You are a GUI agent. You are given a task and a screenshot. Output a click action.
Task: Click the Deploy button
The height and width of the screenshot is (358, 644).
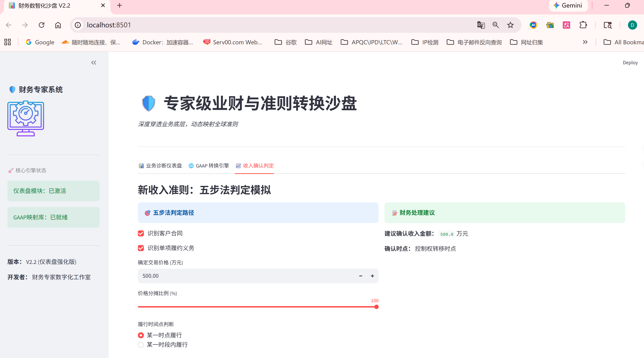tap(630, 62)
